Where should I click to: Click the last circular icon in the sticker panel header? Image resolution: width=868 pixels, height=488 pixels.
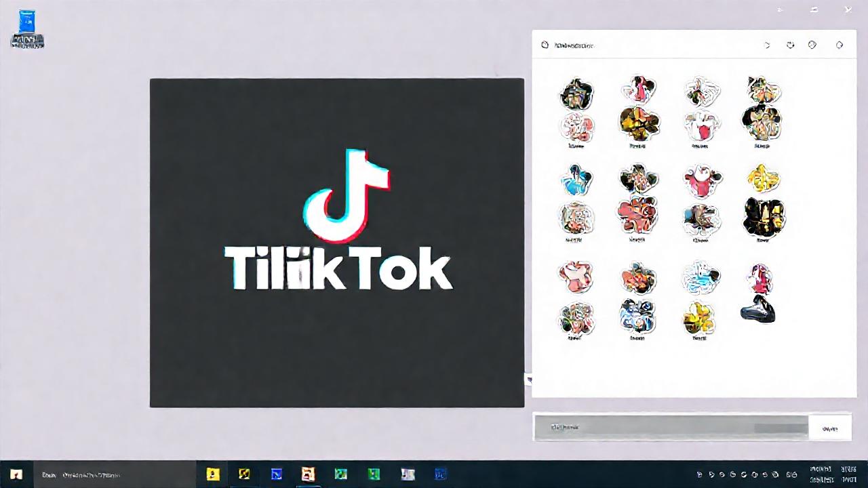tap(840, 45)
